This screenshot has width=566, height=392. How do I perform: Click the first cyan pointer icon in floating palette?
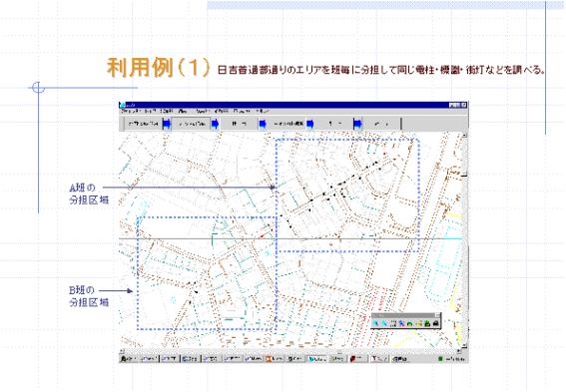[375, 323]
